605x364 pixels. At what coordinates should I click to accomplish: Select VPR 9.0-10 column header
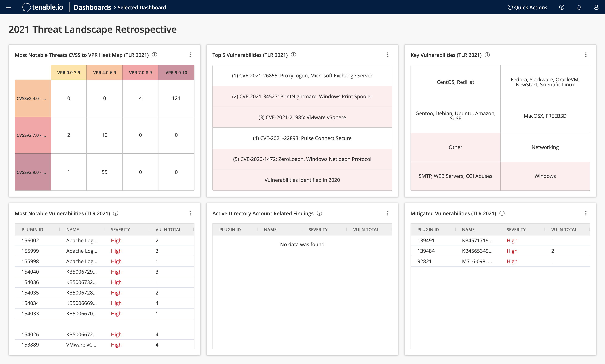pos(176,72)
